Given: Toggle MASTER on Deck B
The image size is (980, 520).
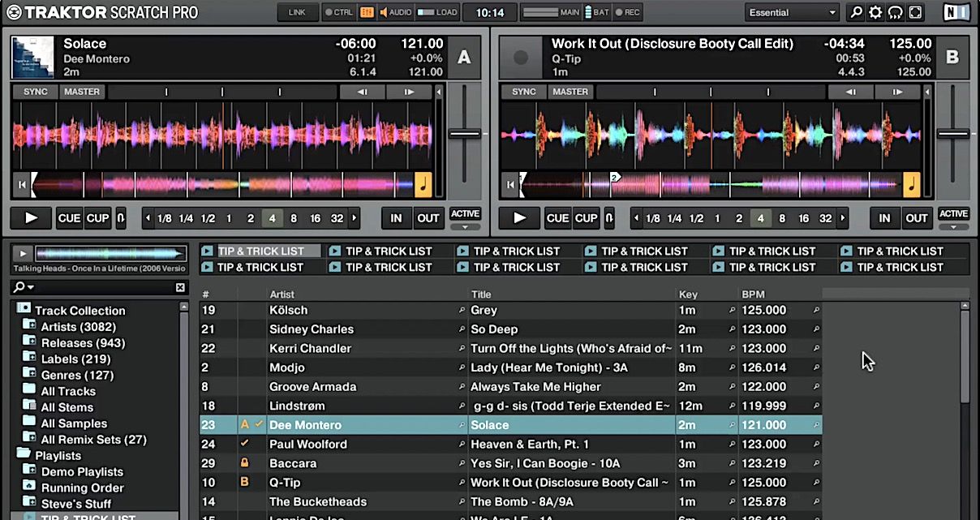Looking at the screenshot, I should [x=570, y=92].
